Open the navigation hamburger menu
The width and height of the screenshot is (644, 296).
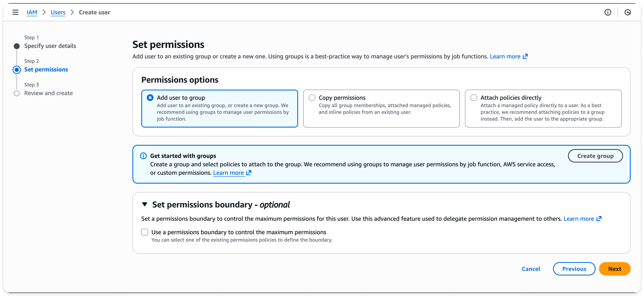point(15,12)
